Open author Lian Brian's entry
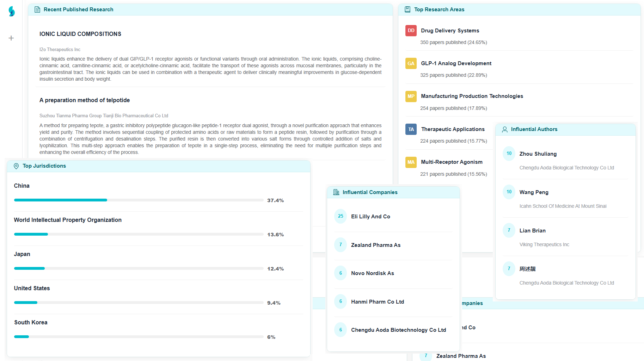644x361 pixels. point(532,231)
